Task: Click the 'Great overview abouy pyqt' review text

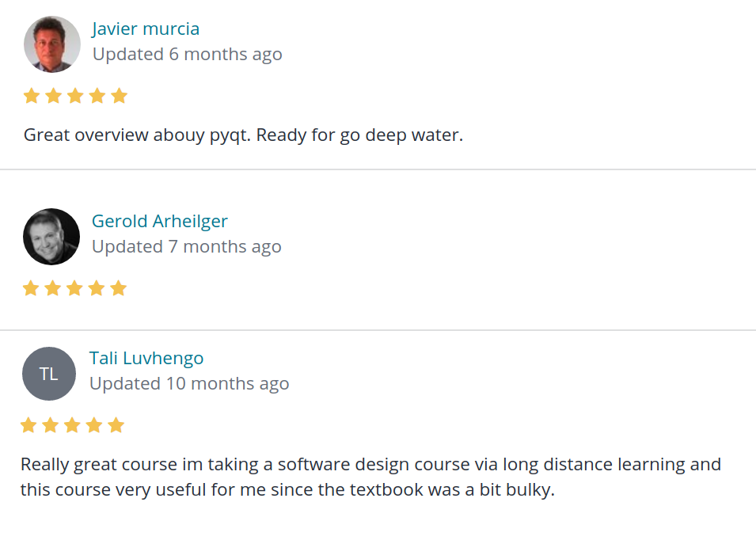Action: 243,135
